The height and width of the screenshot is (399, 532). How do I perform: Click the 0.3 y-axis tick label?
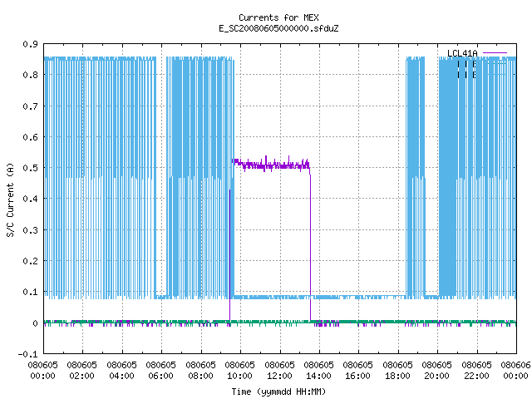[x=31, y=230]
